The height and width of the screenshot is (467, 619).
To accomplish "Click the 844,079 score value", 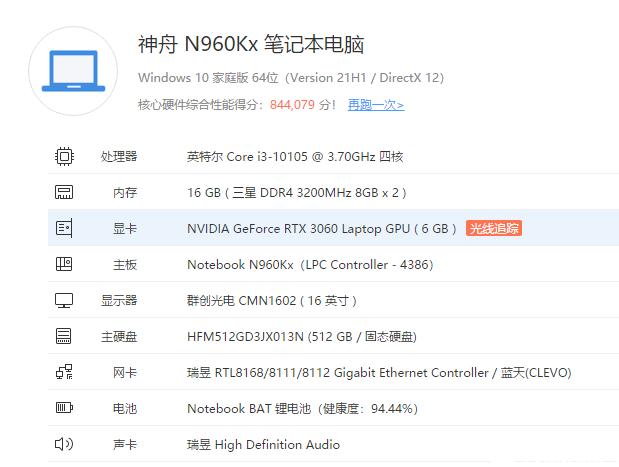I will point(292,105).
